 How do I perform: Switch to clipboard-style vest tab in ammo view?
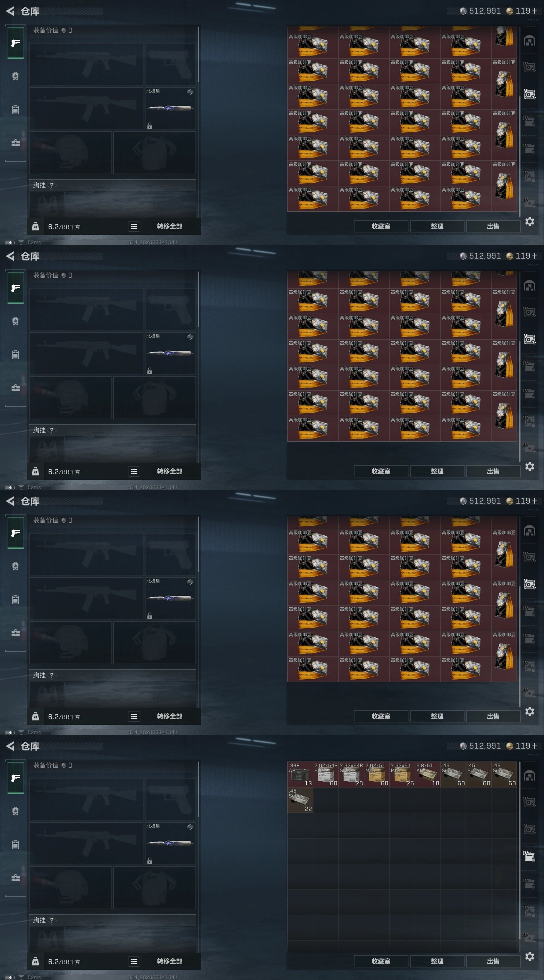[x=16, y=845]
